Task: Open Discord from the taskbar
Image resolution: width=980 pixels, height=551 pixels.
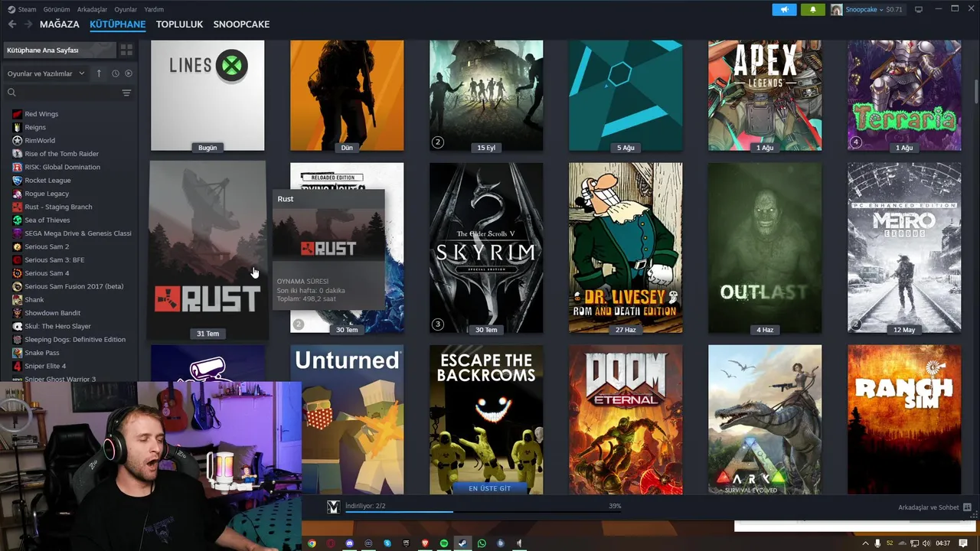Action: point(350,543)
